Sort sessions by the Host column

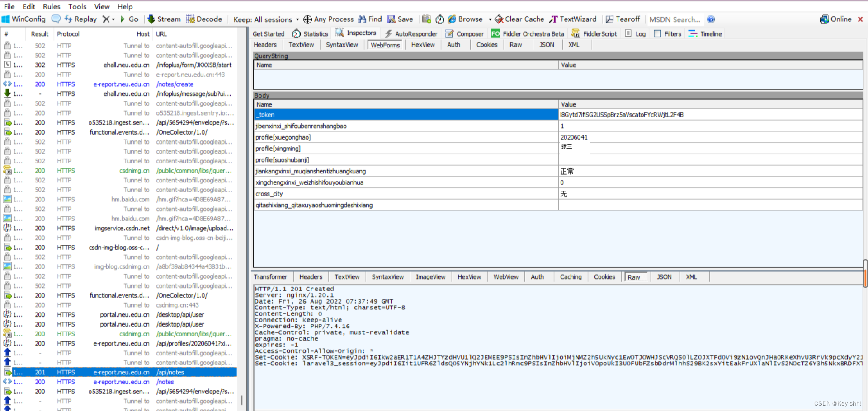click(x=118, y=34)
